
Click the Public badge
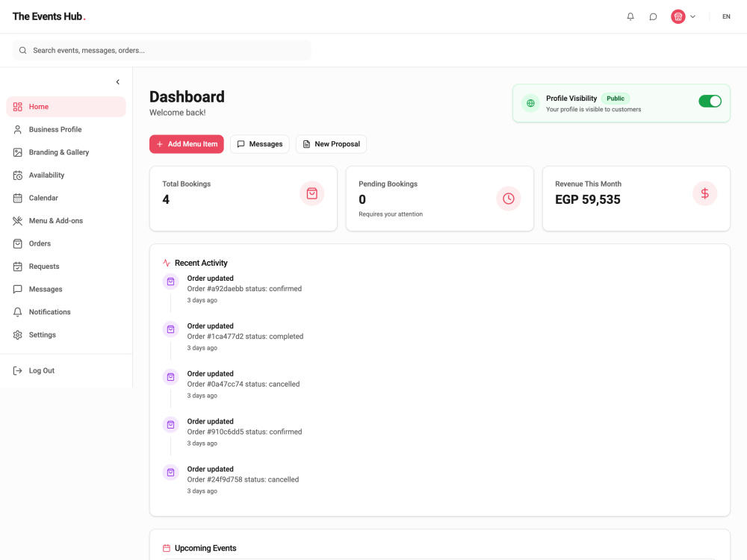pyautogui.click(x=615, y=99)
